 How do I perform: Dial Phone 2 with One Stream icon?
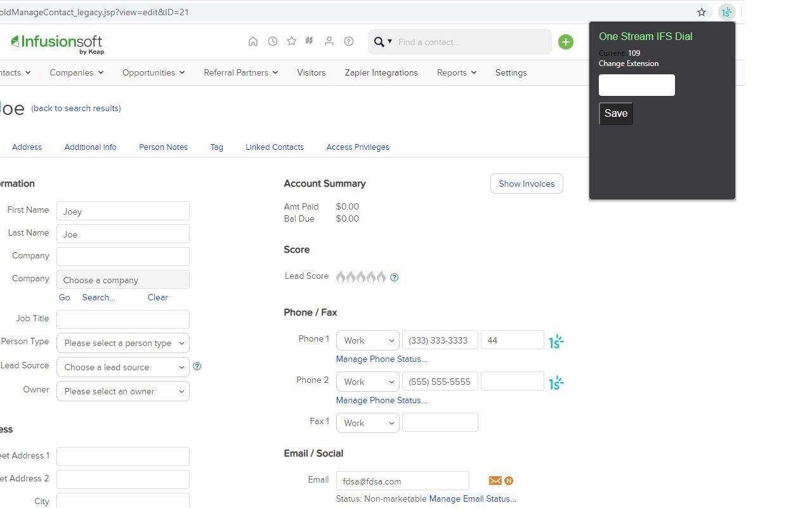[556, 383]
